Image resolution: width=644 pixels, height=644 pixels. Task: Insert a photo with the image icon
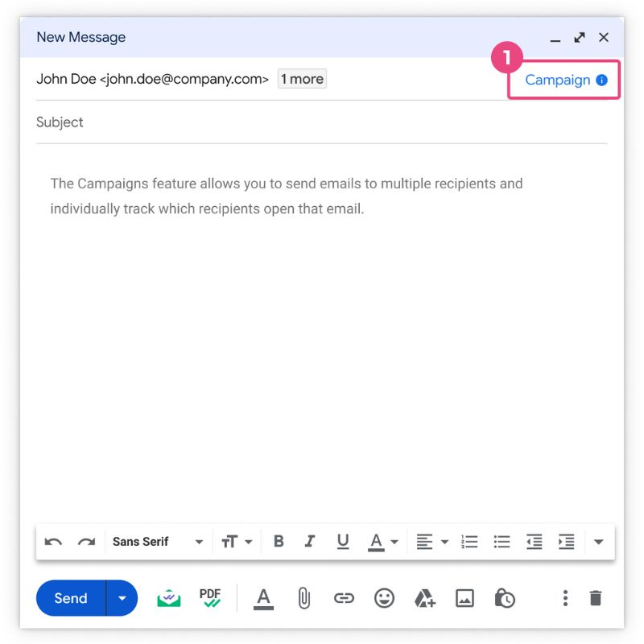(x=464, y=598)
